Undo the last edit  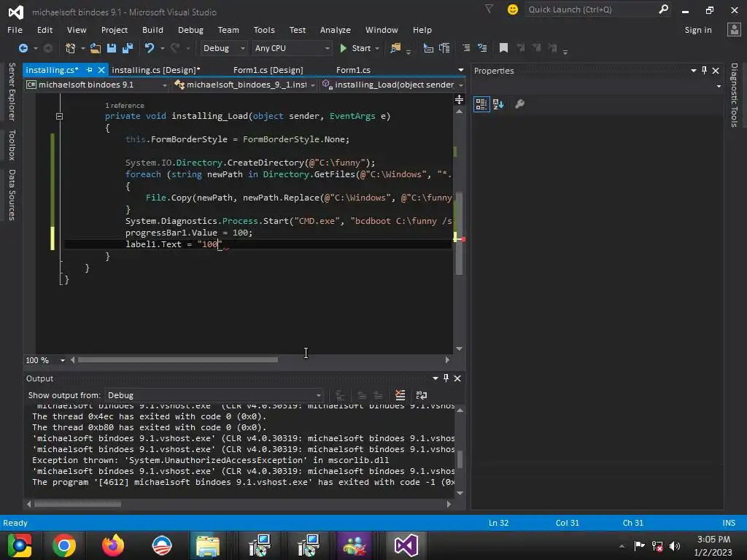tap(150, 48)
